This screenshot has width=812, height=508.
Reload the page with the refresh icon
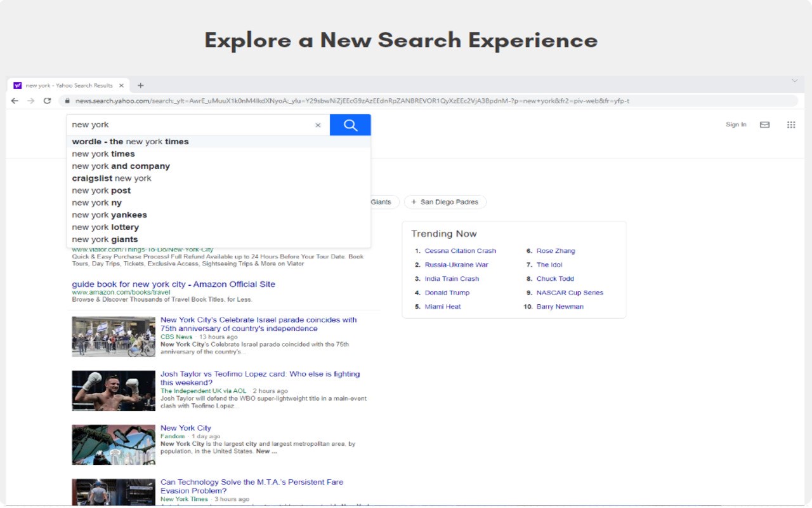pyautogui.click(x=47, y=101)
